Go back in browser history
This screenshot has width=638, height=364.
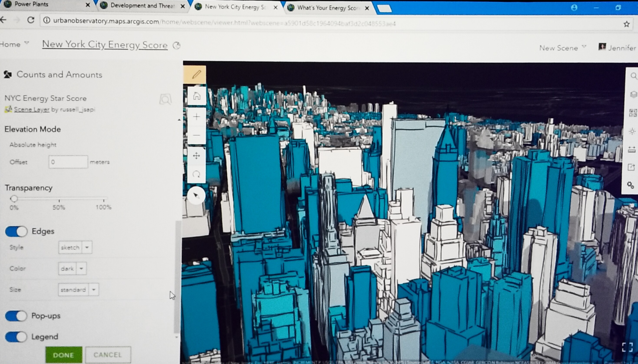(x=3, y=20)
